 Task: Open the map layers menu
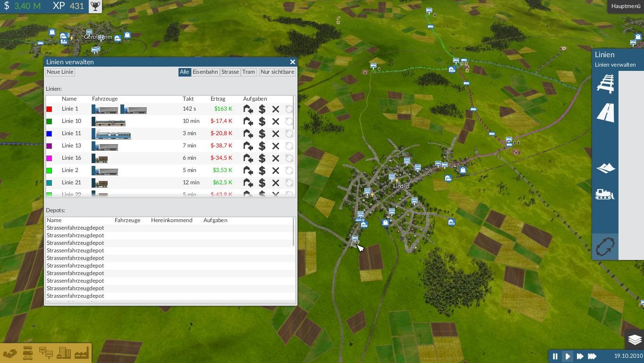[635, 340]
